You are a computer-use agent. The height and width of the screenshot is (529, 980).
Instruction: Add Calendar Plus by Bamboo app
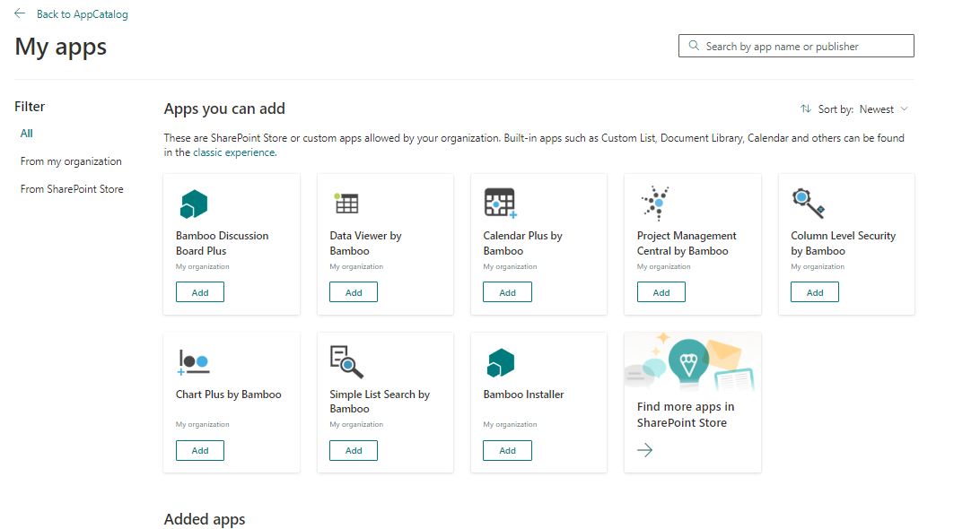pyautogui.click(x=508, y=292)
